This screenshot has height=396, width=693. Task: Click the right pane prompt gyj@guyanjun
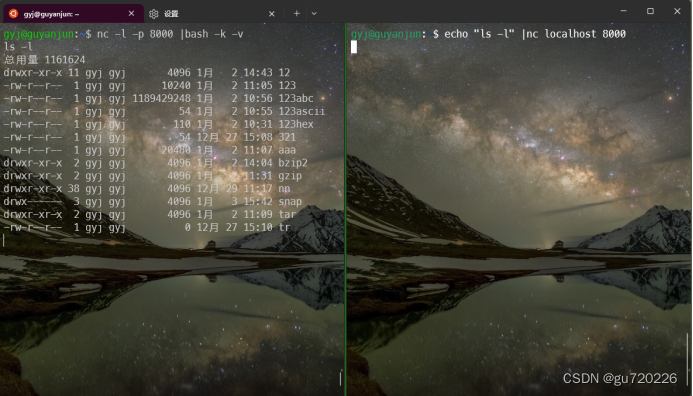[x=386, y=34]
